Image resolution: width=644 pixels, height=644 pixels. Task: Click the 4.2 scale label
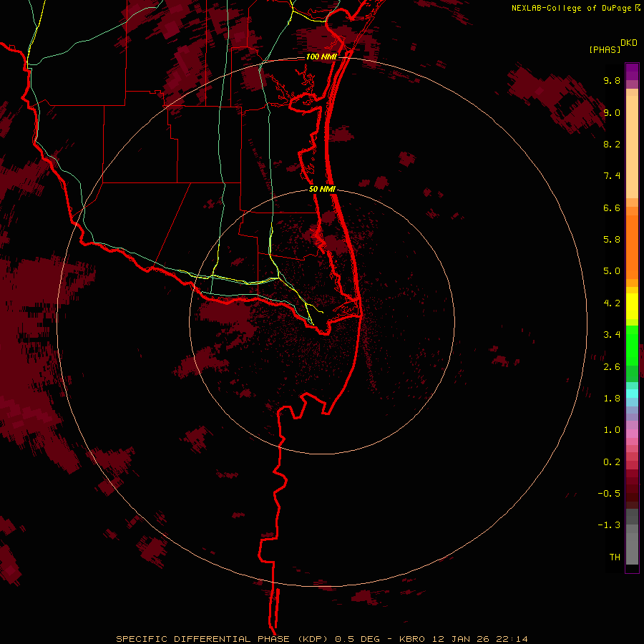612,303
